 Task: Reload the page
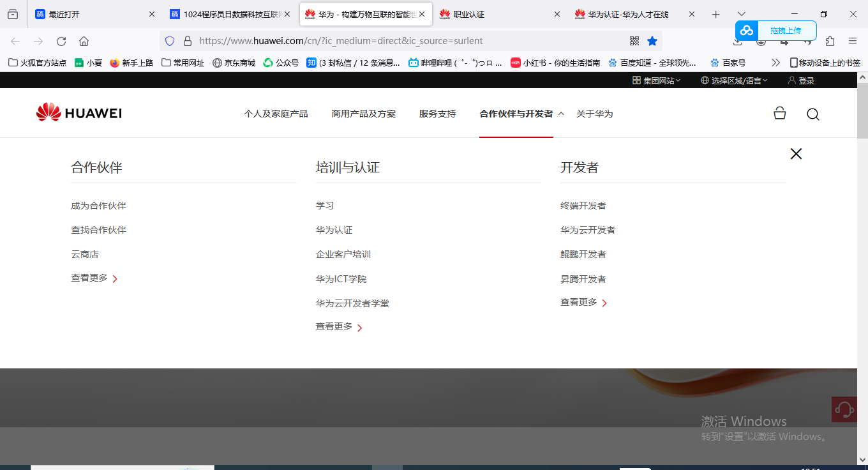coord(61,41)
